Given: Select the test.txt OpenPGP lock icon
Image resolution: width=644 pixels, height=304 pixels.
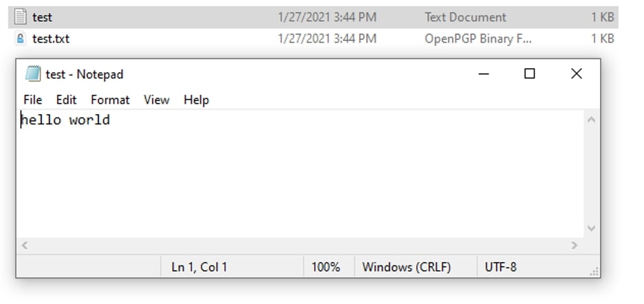Looking at the screenshot, I should point(20,39).
